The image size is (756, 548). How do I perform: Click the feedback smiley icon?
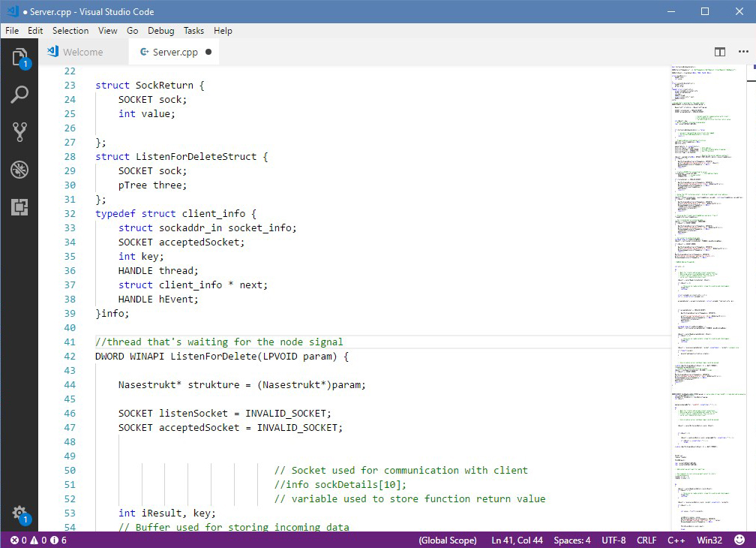(739, 540)
